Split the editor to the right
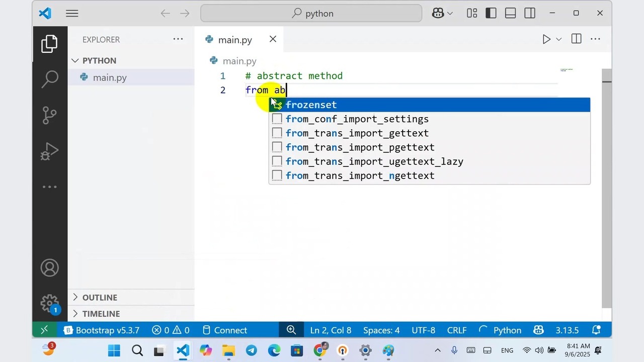 [x=577, y=39]
